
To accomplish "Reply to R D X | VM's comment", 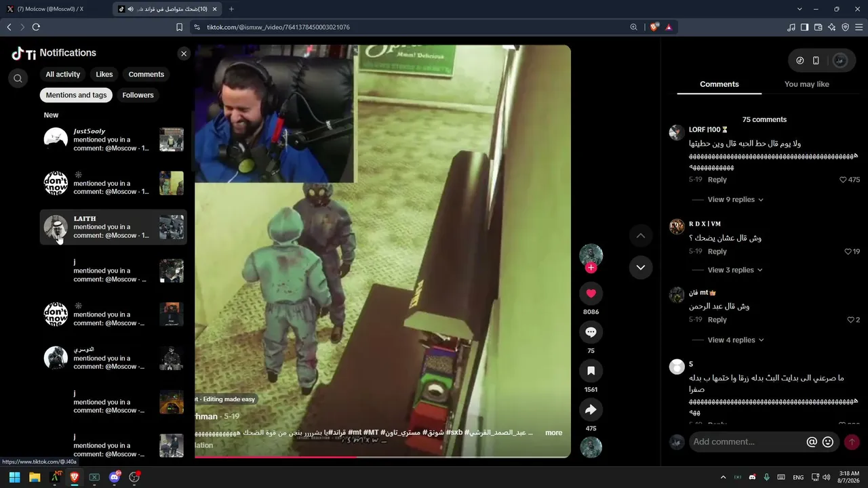I will point(717,251).
